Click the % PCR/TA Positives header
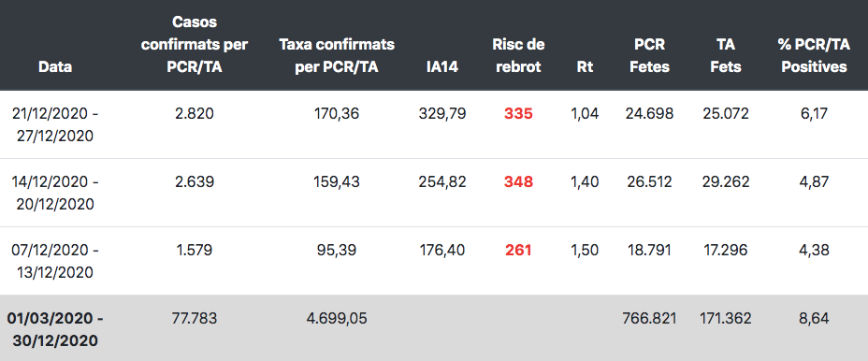 (x=813, y=55)
